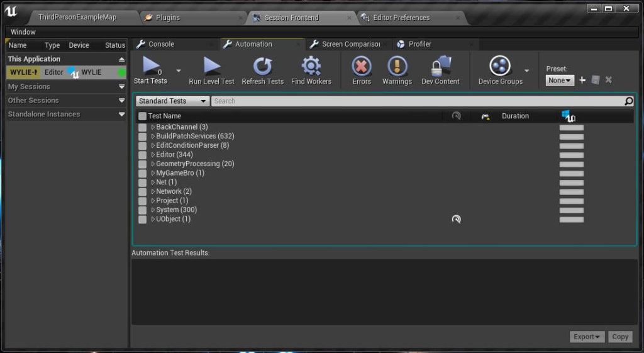Click the Export button
The height and width of the screenshot is (353, 644).
click(587, 337)
